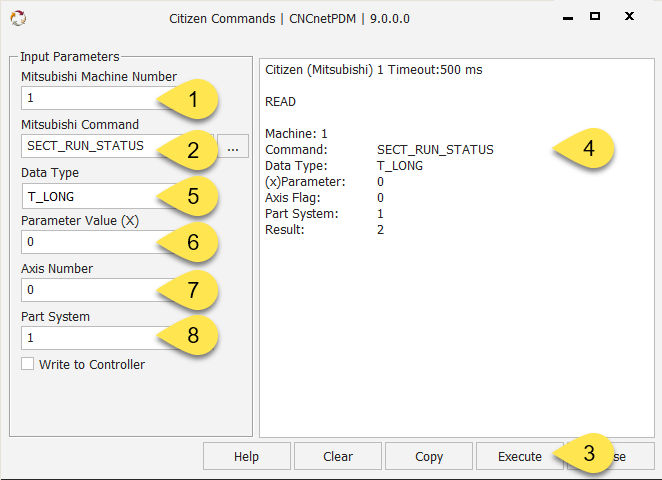Open the Mitsubishi Command browse button
This screenshot has width=662, height=480.
[233, 146]
